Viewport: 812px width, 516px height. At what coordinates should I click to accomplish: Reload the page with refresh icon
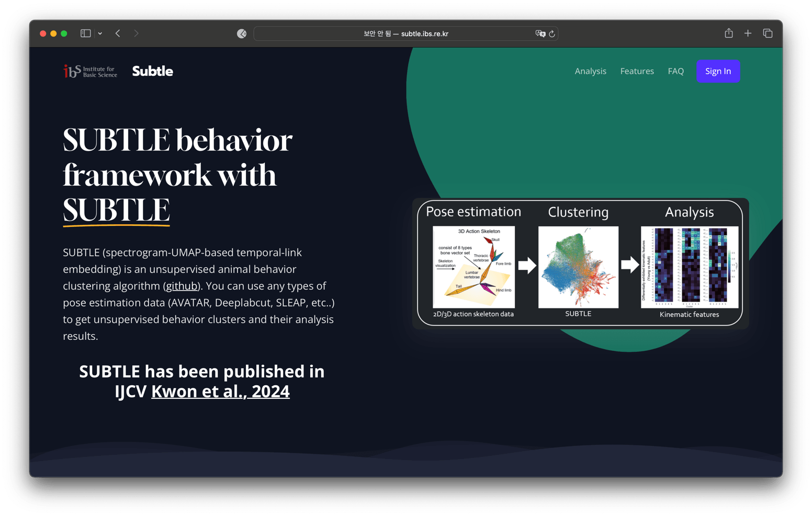coord(552,33)
